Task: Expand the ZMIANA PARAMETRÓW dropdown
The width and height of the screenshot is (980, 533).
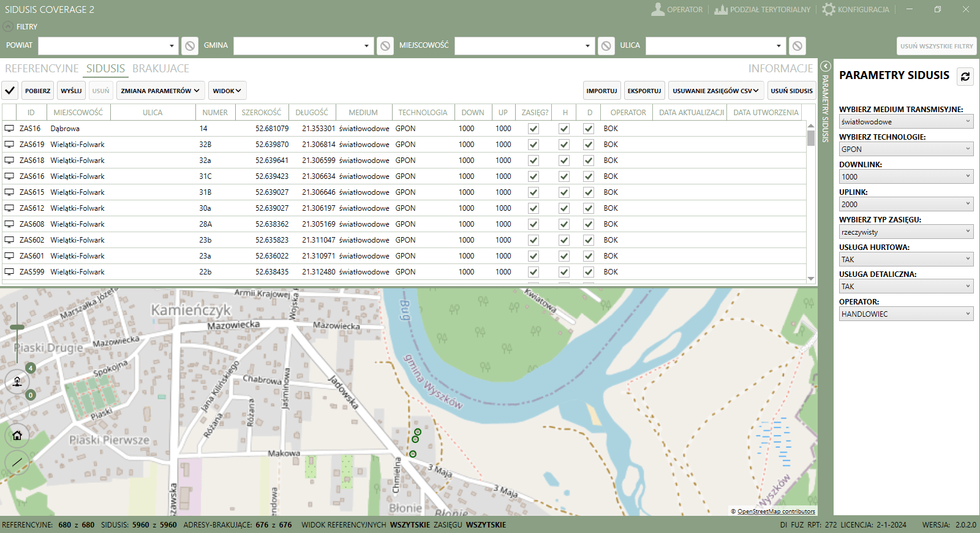Action: coord(160,91)
